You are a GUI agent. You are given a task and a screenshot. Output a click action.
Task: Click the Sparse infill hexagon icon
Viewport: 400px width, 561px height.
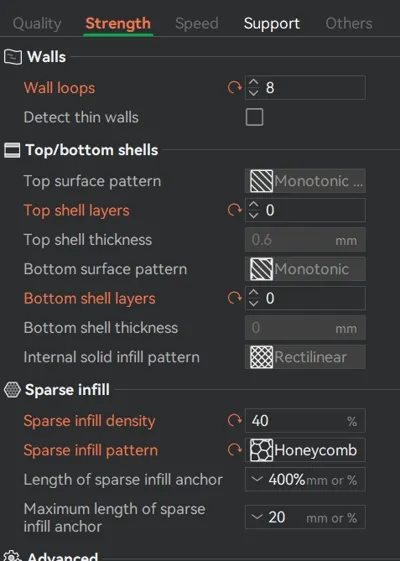pyautogui.click(x=12, y=390)
